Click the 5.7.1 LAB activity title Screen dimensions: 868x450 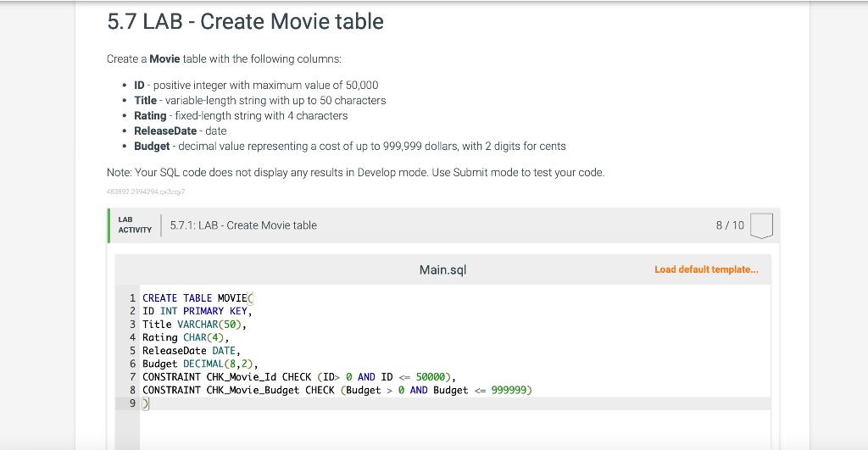pos(243,225)
